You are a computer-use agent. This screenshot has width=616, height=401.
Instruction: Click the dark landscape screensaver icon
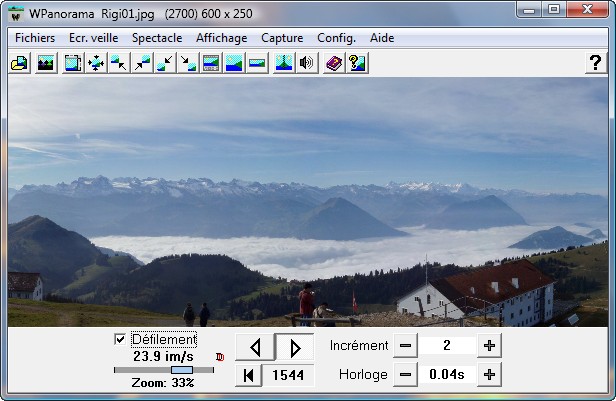[46, 63]
